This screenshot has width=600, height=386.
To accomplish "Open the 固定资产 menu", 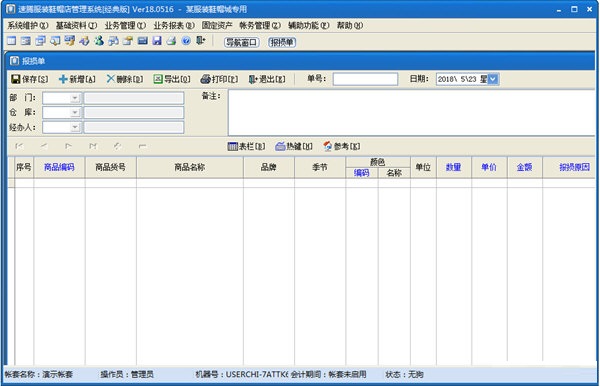I will tap(217, 26).
